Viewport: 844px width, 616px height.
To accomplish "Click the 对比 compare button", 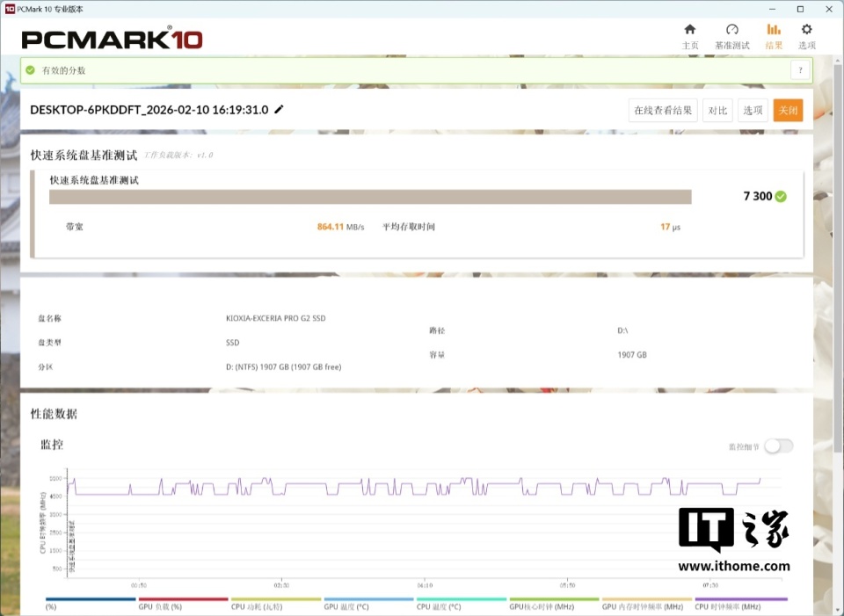I will (x=717, y=111).
